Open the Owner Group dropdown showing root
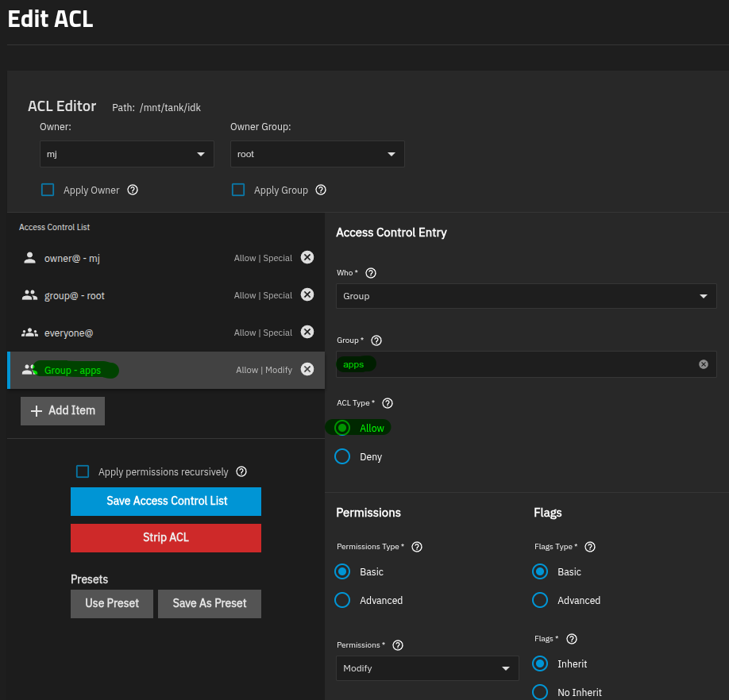The height and width of the screenshot is (700, 729). coord(317,154)
